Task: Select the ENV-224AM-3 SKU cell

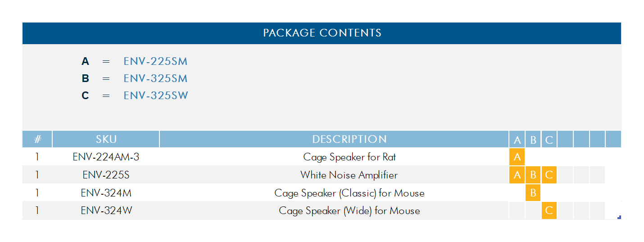Action: pyautogui.click(x=106, y=157)
